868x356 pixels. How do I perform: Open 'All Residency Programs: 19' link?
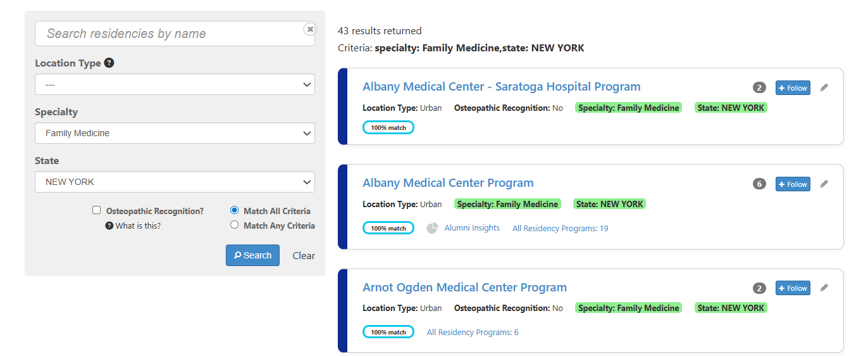pyautogui.click(x=560, y=228)
